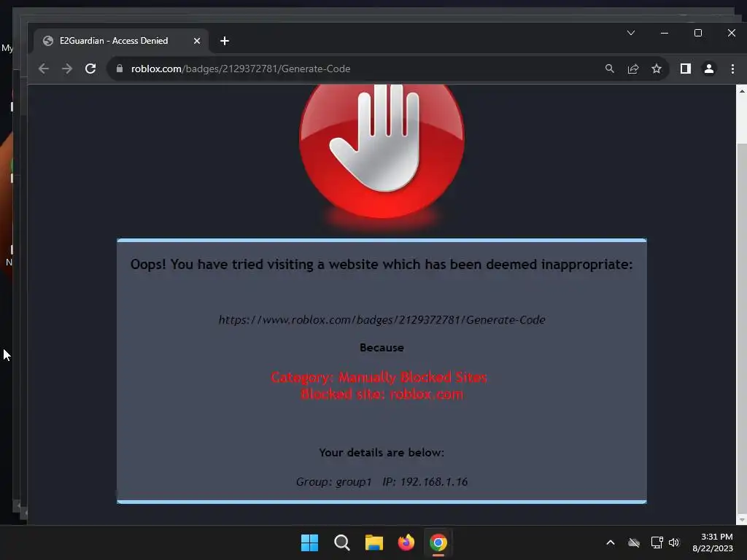This screenshot has height=560, width=747.
Task: Minimize the Chrome window
Action: click(665, 33)
